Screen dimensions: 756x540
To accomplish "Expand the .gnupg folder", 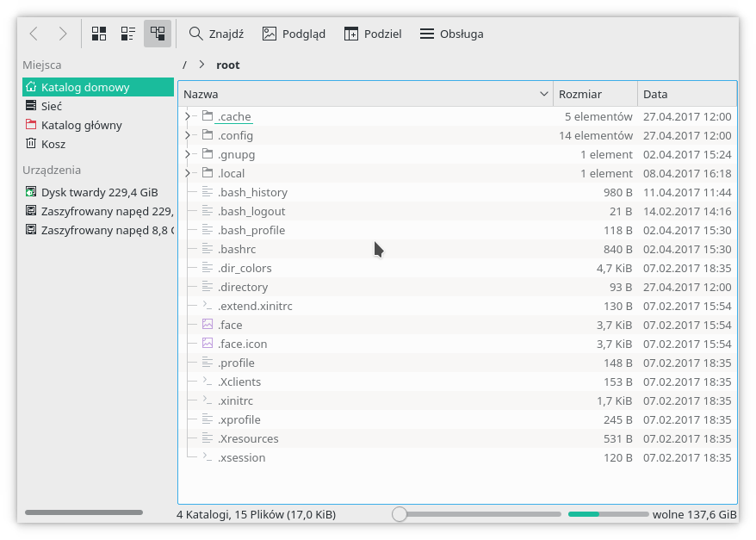I will click(x=188, y=154).
